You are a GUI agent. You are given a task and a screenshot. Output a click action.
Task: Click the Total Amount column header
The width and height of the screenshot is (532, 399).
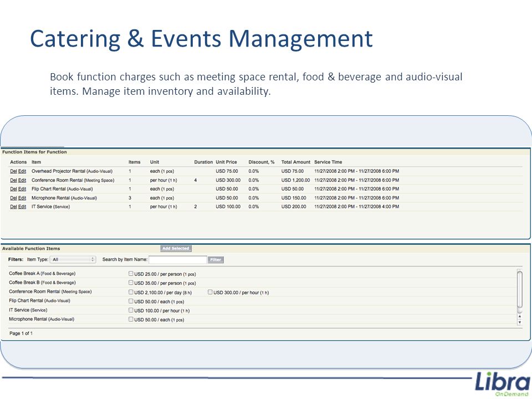pyautogui.click(x=295, y=162)
